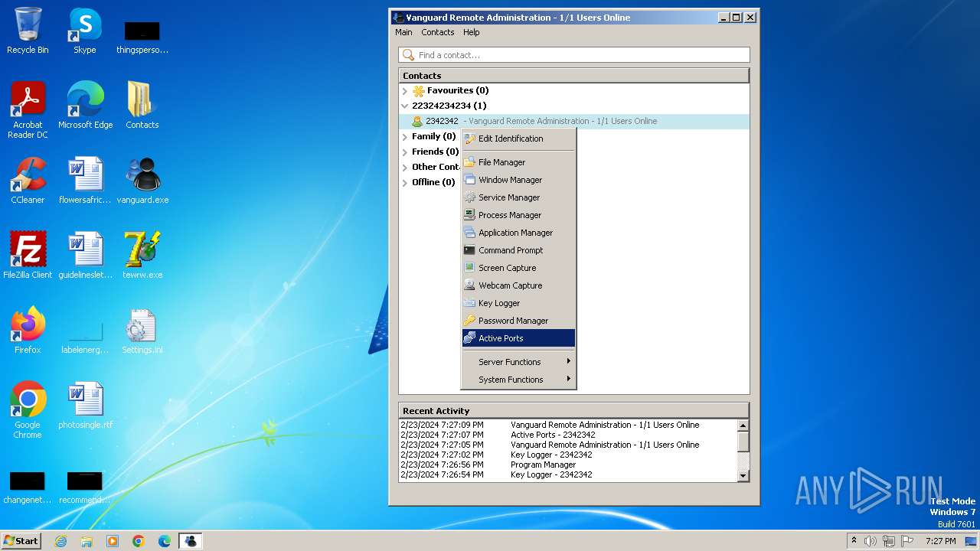
Task: Select Program Manager log entry
Action: pyautogui.click(x=568, y=465)
